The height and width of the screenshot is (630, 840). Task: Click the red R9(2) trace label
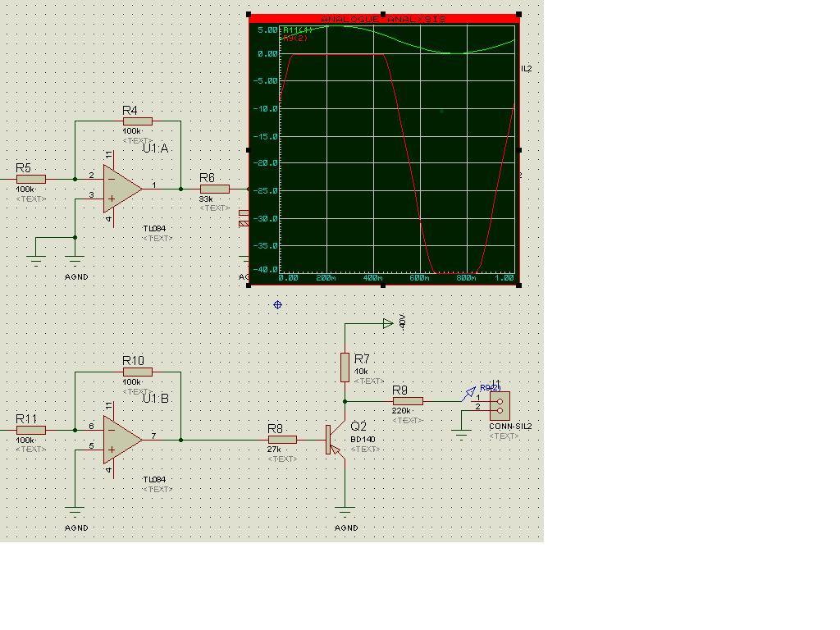294,39
